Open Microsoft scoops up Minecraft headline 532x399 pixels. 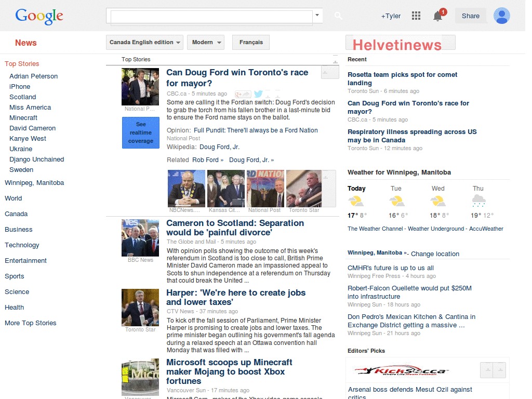tap(229, 371)
